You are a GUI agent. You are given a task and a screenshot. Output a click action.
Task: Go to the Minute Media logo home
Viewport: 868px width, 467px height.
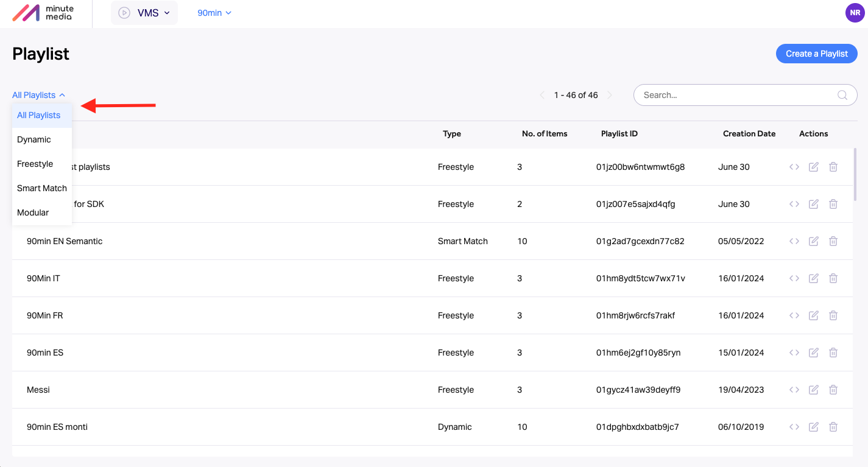coord(43,13)
